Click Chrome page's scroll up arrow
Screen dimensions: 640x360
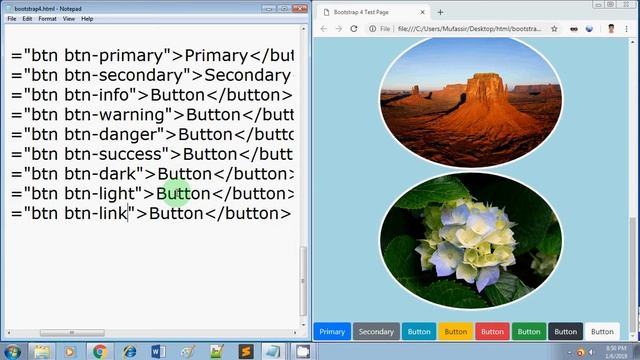click(x=633, y=42)
